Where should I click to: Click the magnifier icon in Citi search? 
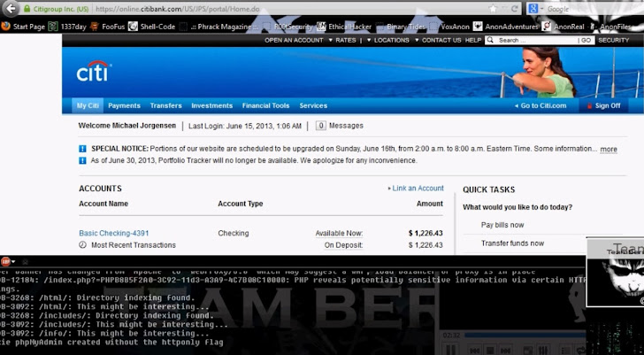pos(490,40)
